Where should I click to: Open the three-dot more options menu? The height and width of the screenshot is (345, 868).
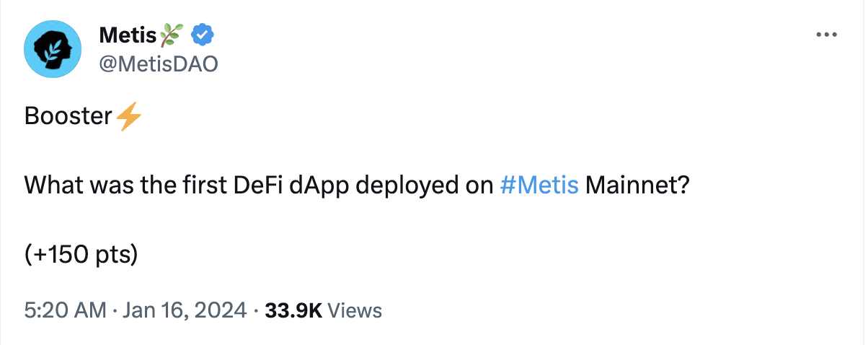[825, 35]
